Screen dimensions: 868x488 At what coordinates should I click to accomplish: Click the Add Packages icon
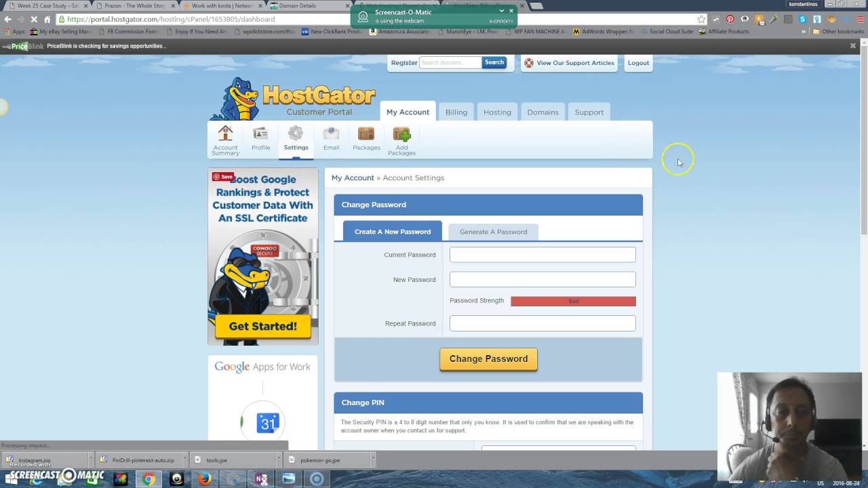pos(401,134)
